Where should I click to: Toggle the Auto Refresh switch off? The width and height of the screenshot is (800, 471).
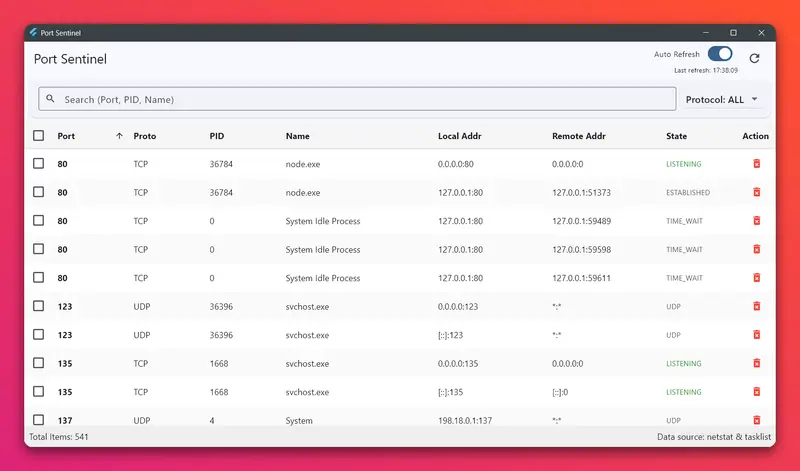tap(720, 54)
